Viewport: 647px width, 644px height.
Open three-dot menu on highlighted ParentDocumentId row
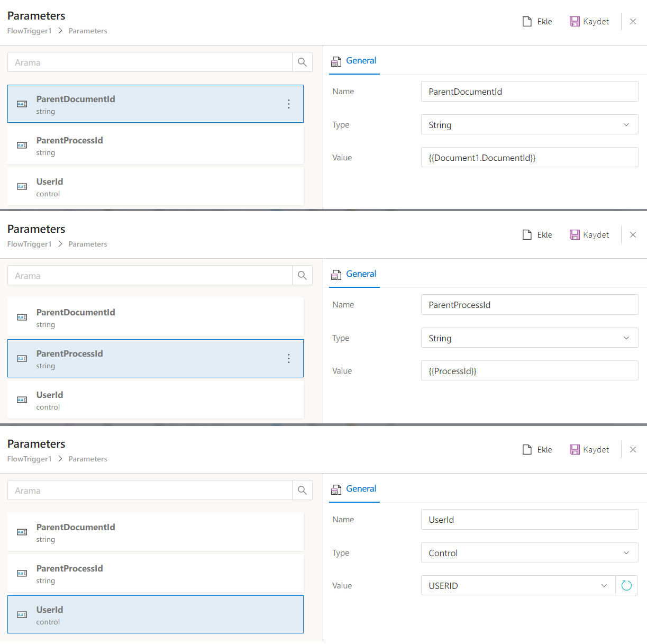(x=289, y=104)
